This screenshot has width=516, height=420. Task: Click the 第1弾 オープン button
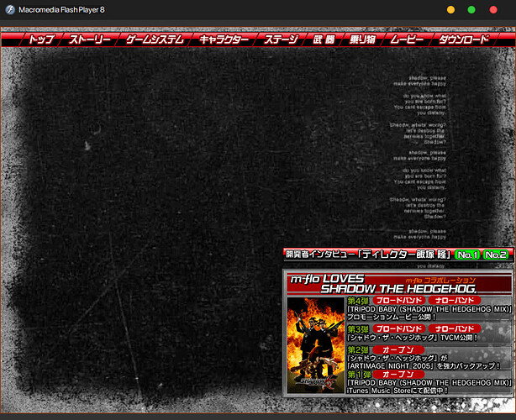[398, 375]
